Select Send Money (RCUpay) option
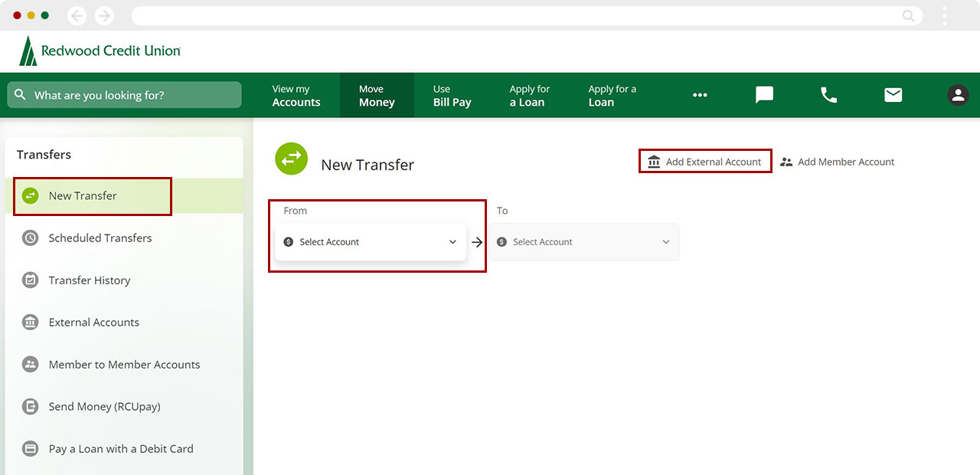This screenshot has height=475, width=980. pyautogui.click(x=104, y=407)
